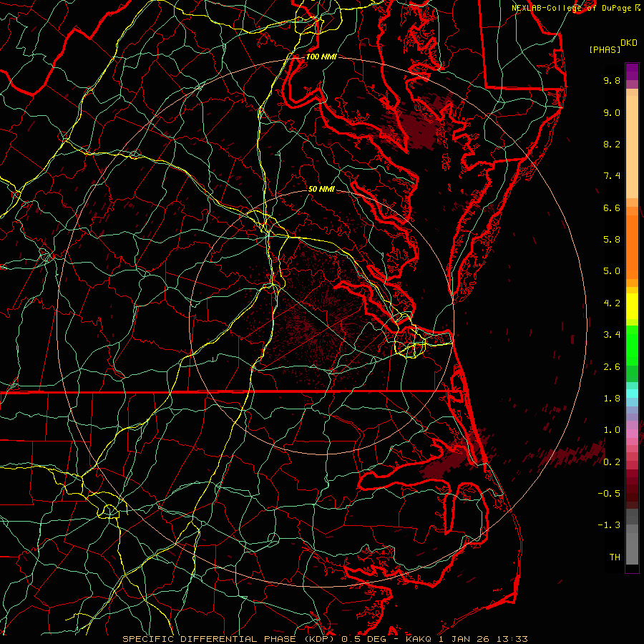
Task: Select the 2.6 value on the scale
Action: tap(612, 367)
